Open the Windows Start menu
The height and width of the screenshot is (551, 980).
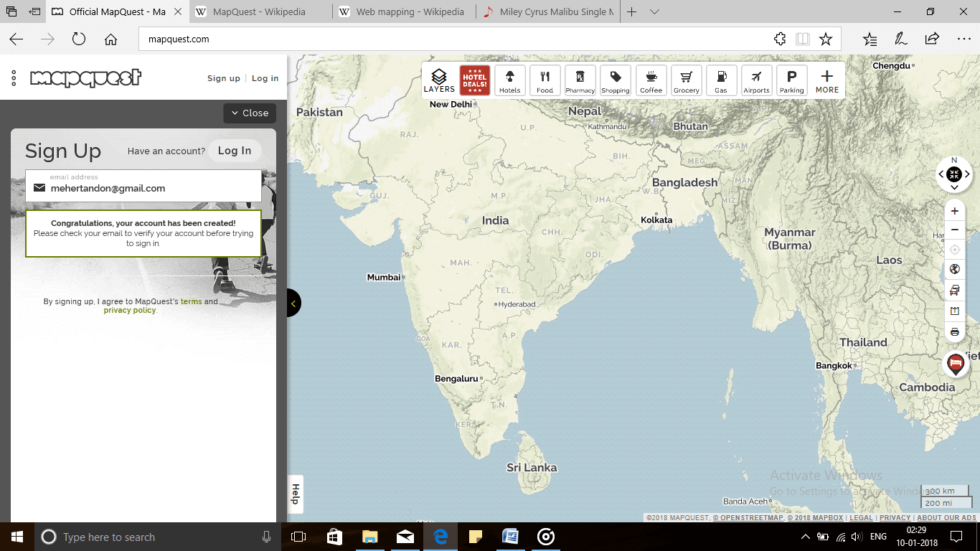point(17,537)
